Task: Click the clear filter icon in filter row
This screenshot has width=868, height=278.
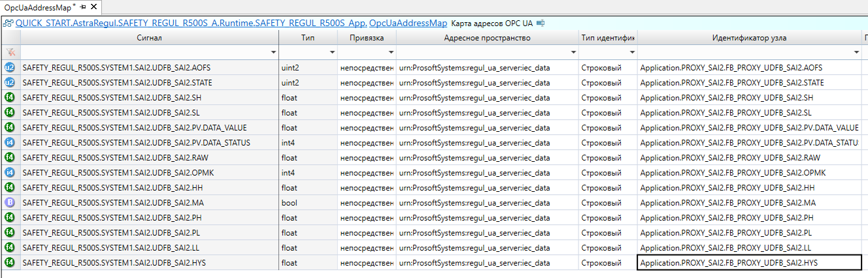Action: coord(10,52)
